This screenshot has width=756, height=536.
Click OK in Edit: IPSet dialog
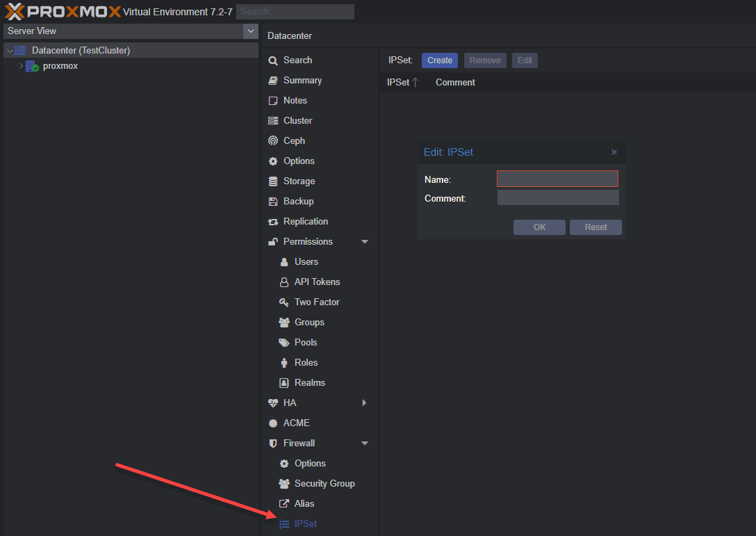pyautogui.click(x=539, y=227)
